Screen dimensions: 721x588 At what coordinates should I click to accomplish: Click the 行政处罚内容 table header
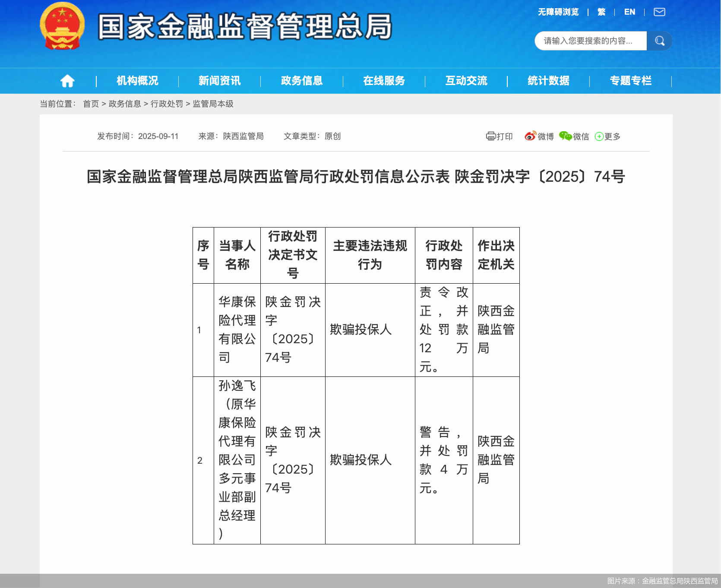pyautogui.click(x=444, y=255)
